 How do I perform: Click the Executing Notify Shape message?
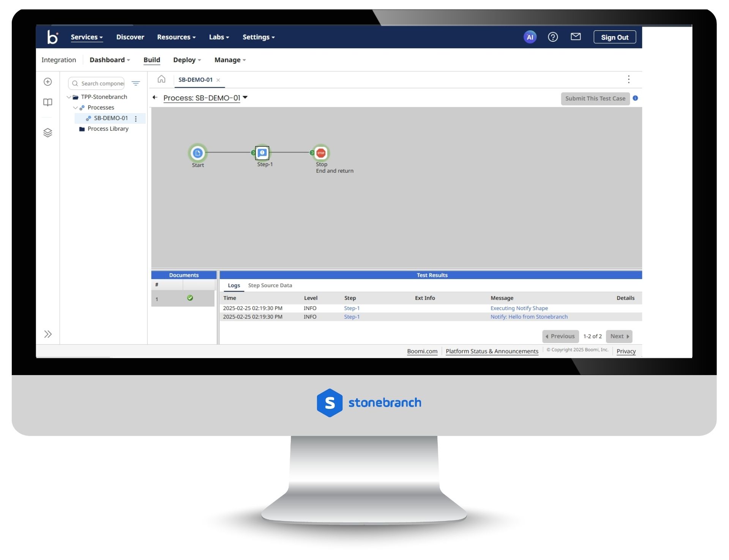click(x=519, y=309)
